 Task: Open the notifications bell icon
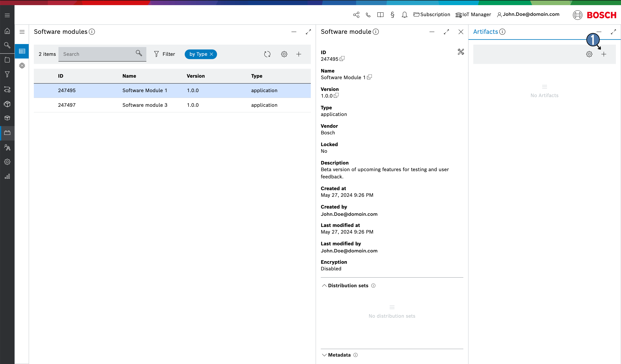404,15
